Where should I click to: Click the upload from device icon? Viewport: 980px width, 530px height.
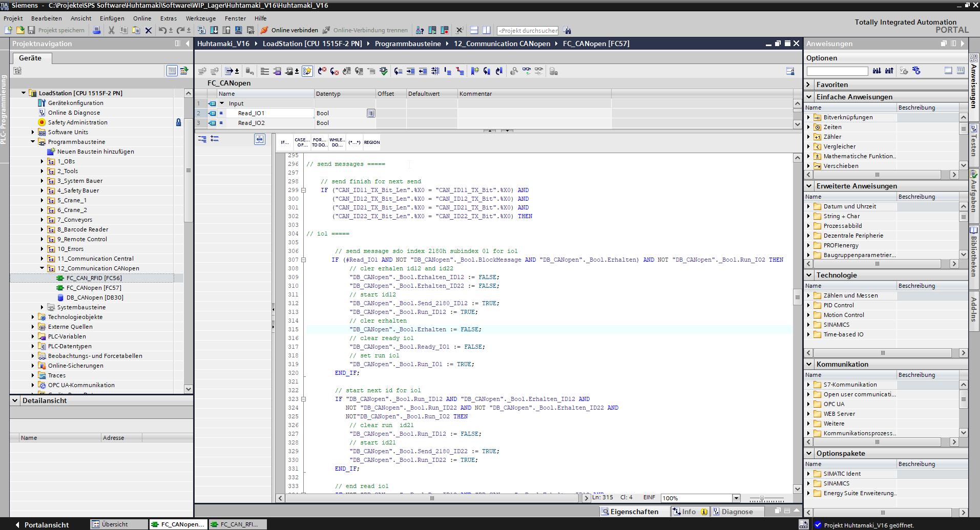[x=226, y=30]
